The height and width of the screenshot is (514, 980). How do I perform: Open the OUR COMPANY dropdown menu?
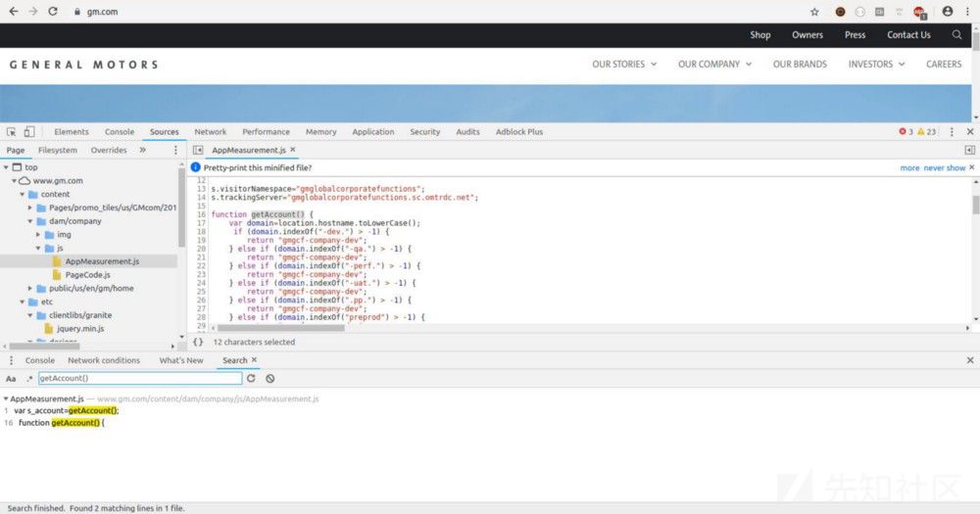click(714, 65)
